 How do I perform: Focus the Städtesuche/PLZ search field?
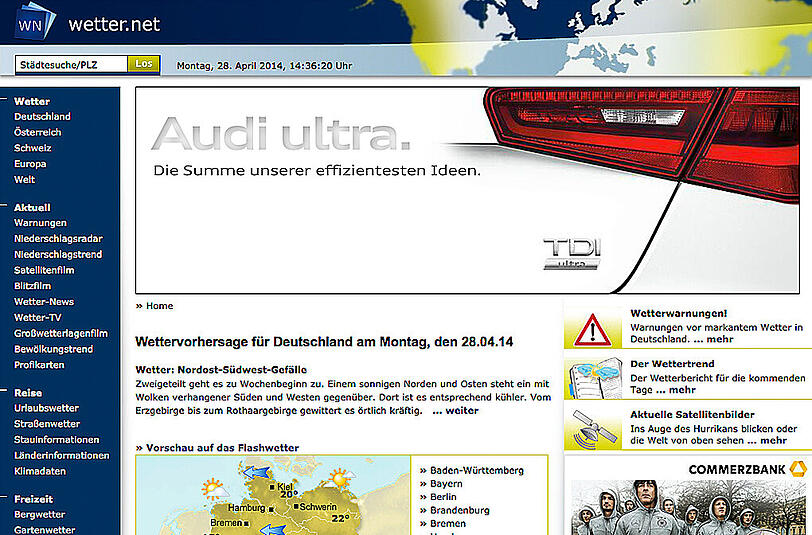coord(71,65)
